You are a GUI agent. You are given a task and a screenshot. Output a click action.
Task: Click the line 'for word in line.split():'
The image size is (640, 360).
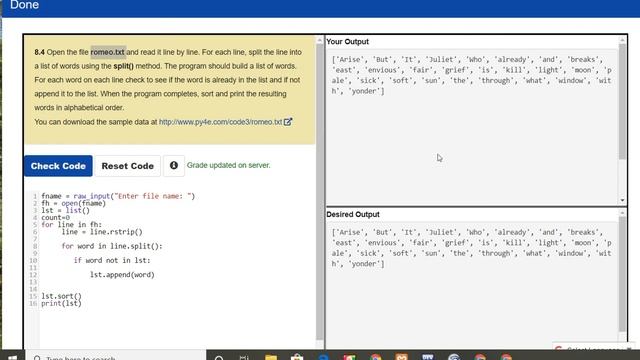click(112, 246)
